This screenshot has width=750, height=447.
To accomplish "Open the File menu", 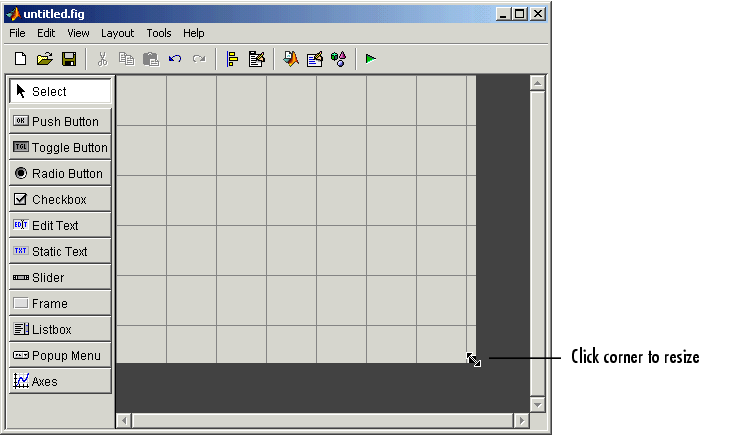I will click(x=17, y=33).
